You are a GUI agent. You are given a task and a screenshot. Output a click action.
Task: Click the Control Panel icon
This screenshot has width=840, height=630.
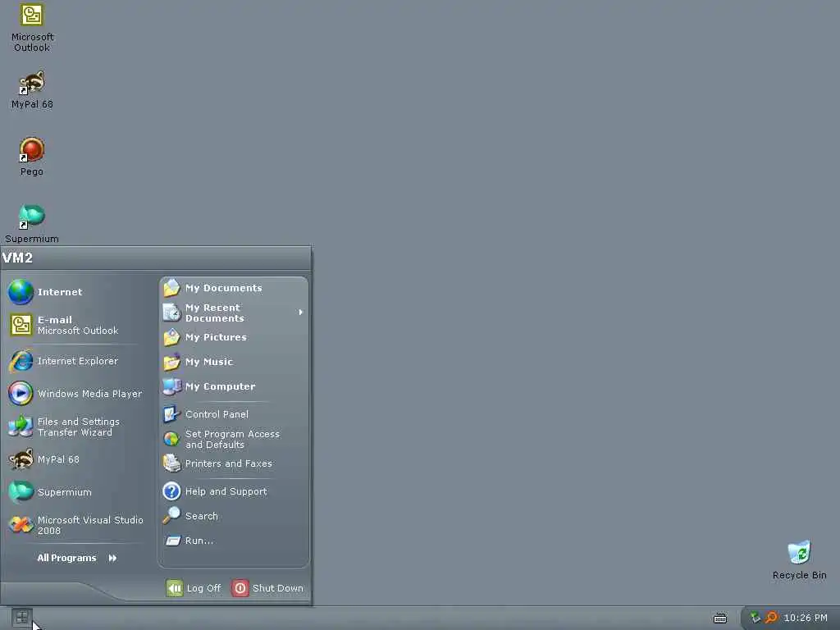[171, 414]
